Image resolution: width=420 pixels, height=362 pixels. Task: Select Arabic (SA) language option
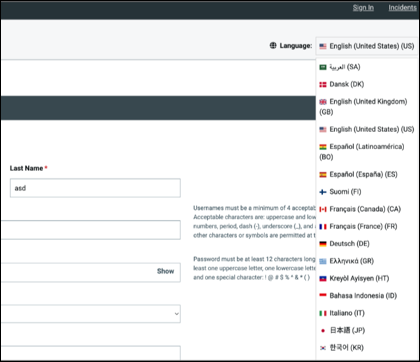[x=366, y=67]
